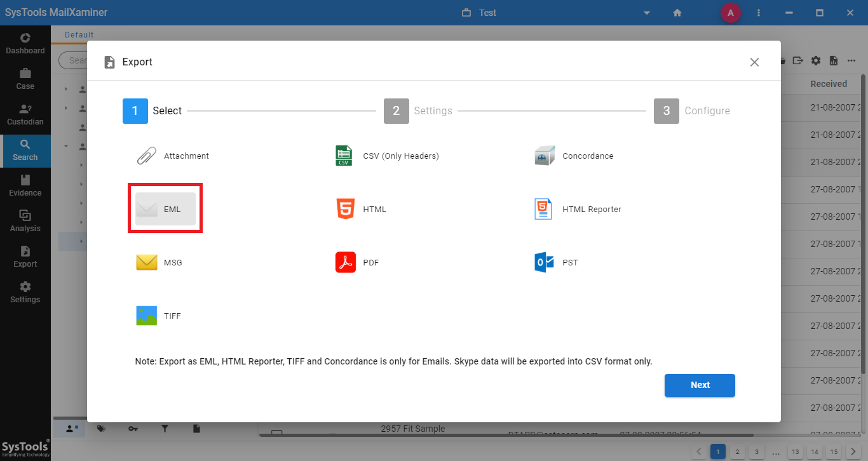Viewport: 868px width, 461px height.
Task: Choose the HTML Reporter export format
Action: pyautogui.click(x=578, y=209)
